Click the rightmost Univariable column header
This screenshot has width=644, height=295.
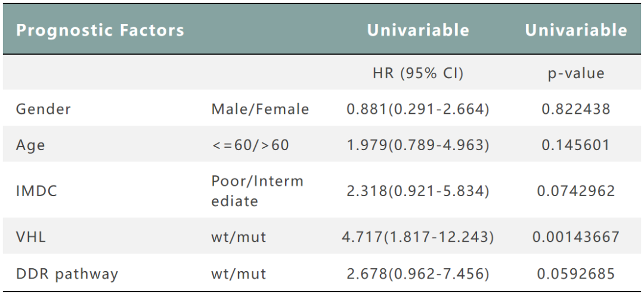click(575, 30)
